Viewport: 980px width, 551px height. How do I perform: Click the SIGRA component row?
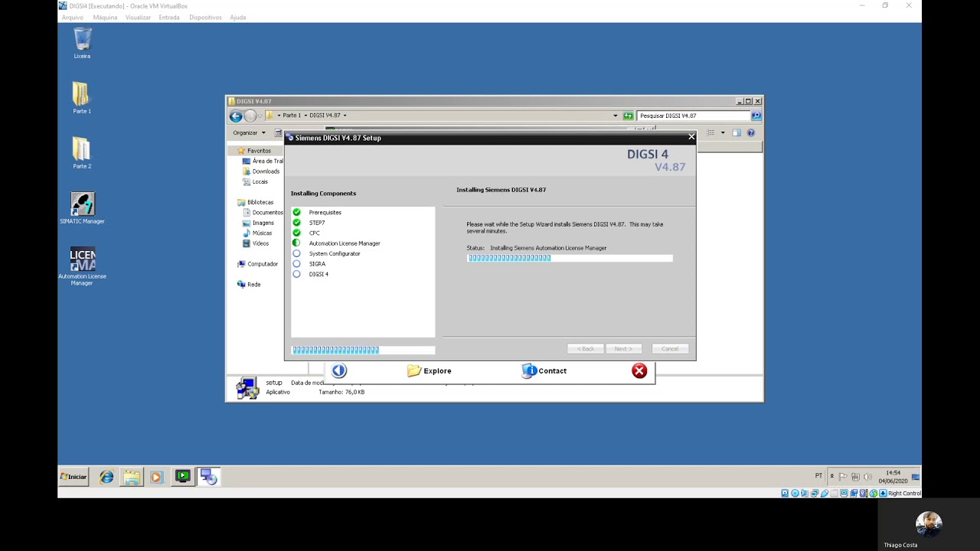[x=309, y=264]
